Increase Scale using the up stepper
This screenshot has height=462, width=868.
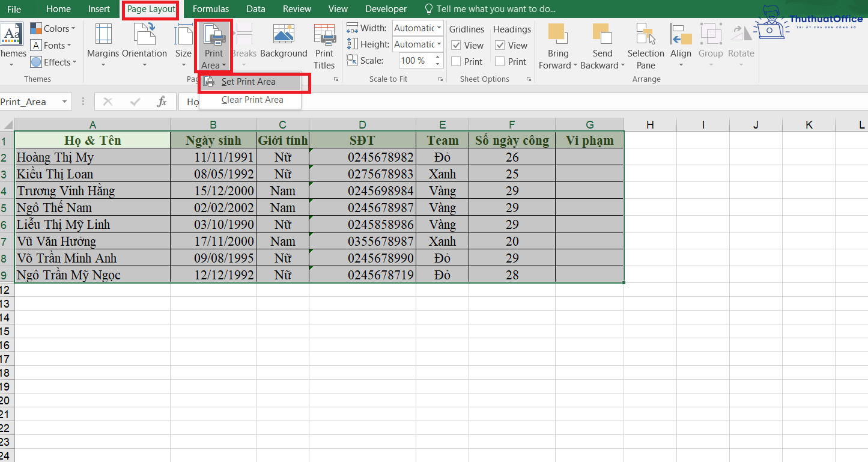pos(438,57)
